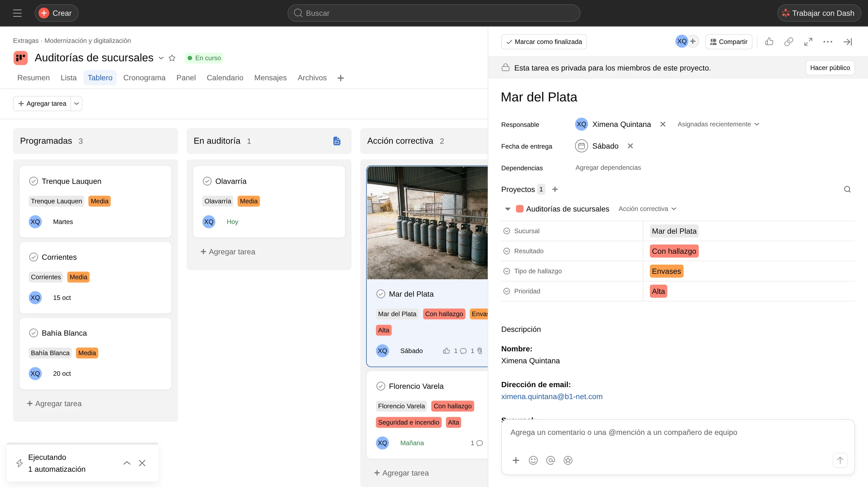Collapse the automation running notification

point(127,463)
